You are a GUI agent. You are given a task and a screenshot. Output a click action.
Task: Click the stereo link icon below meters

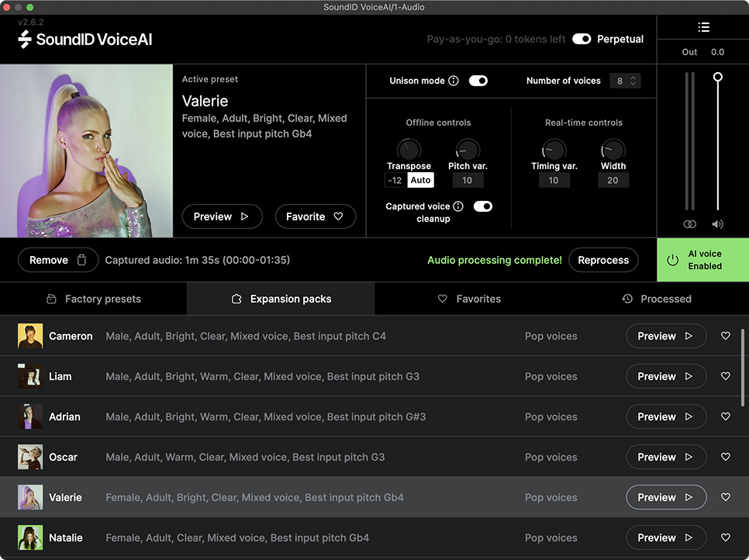[690, 224]
